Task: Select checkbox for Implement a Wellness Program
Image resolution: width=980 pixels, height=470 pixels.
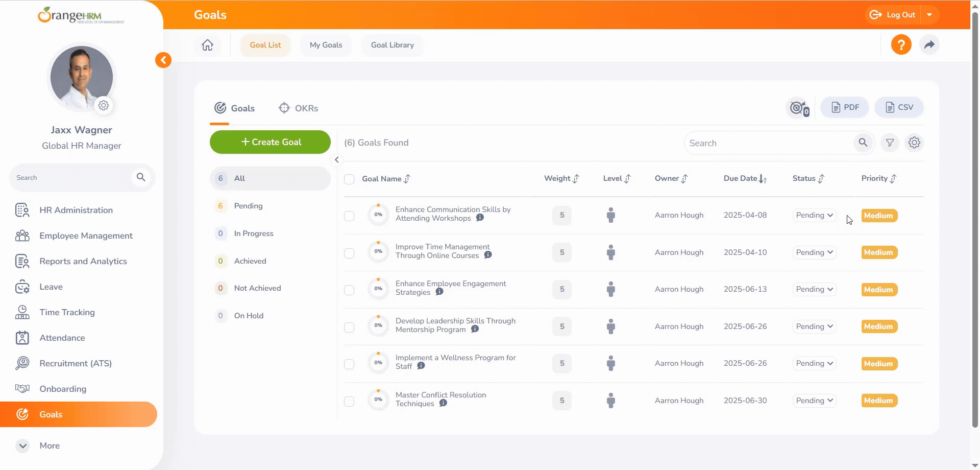Action: click(349, 364)
